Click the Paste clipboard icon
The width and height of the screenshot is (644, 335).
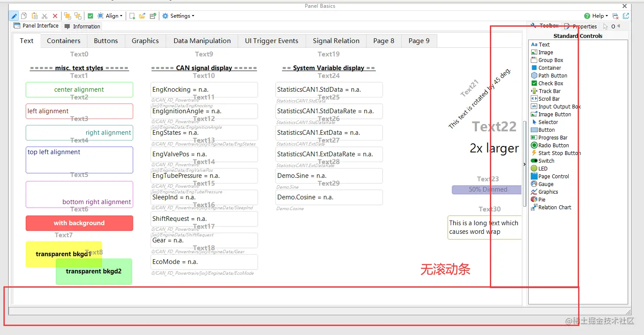pyautogui.click(x=34, y=16)
